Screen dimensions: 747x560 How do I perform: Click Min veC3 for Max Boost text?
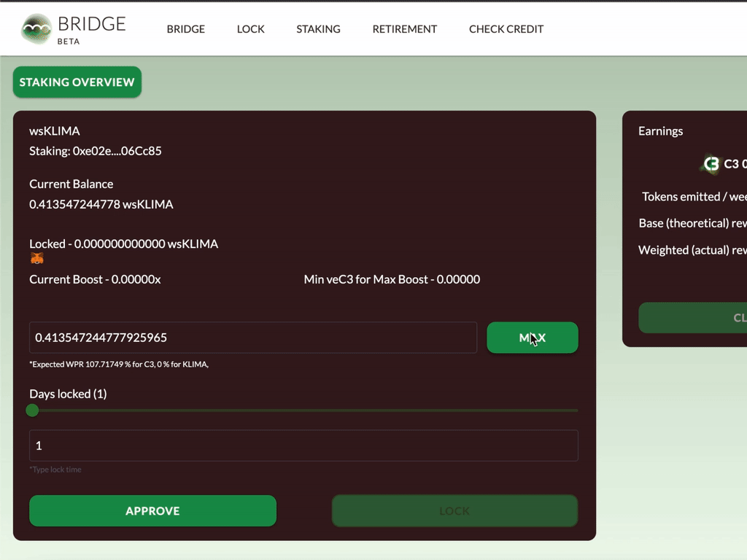coord(392,279)
